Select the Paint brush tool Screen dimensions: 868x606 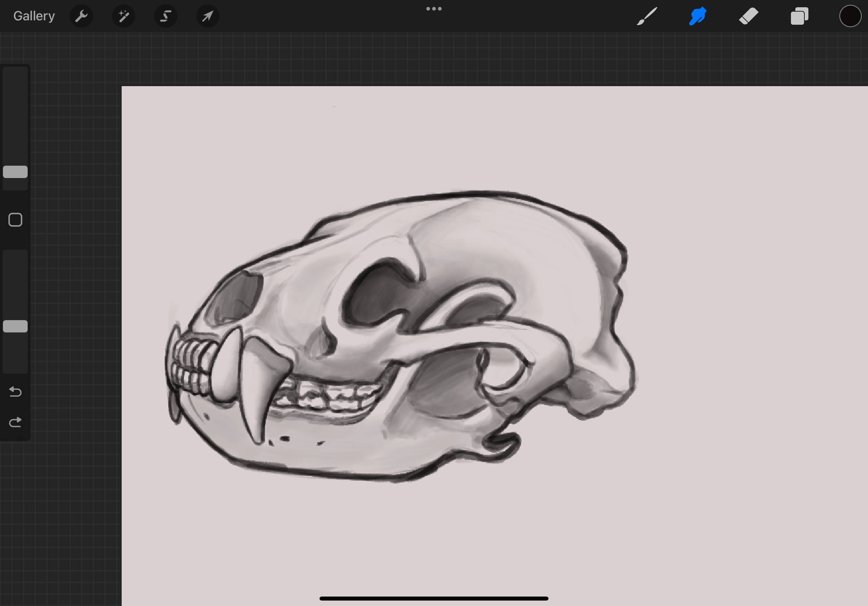pyautogui.click(x=647, y=16)
